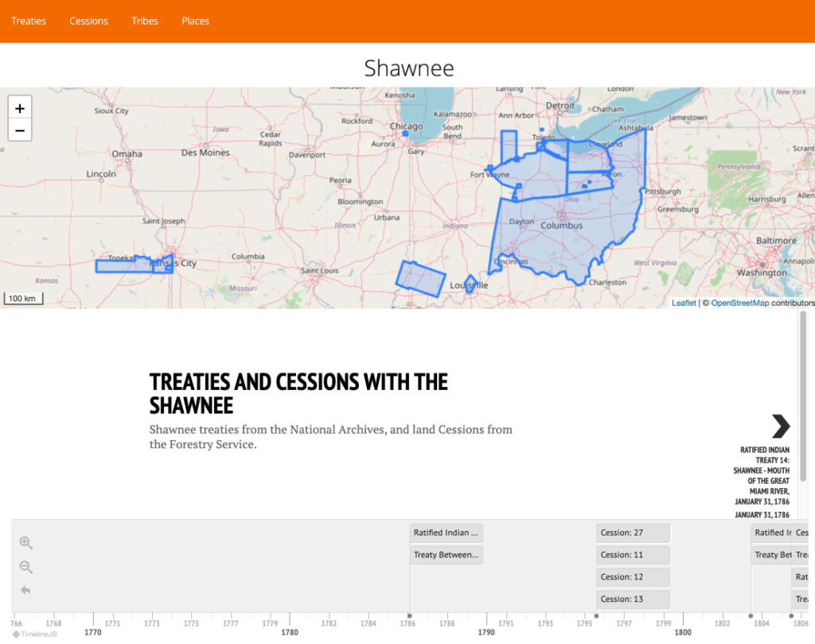Open the Tribes navigation item
815x644 pixels.
[145, 21]
